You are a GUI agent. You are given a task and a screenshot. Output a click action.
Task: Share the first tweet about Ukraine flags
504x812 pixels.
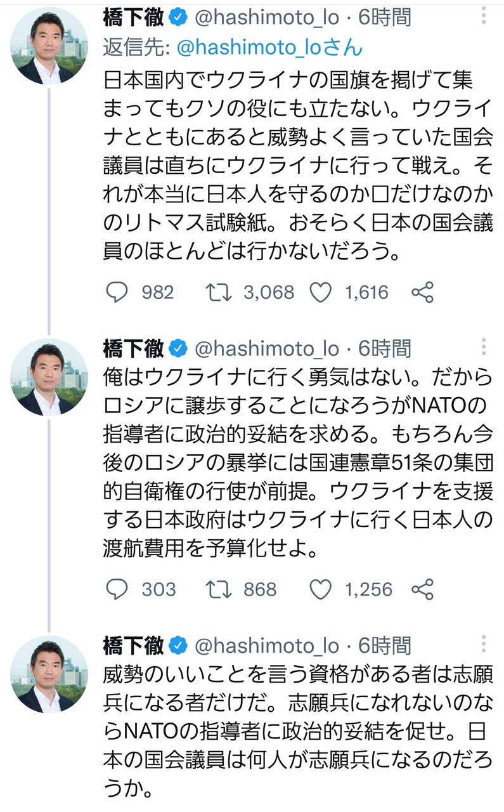click(422, 292)
